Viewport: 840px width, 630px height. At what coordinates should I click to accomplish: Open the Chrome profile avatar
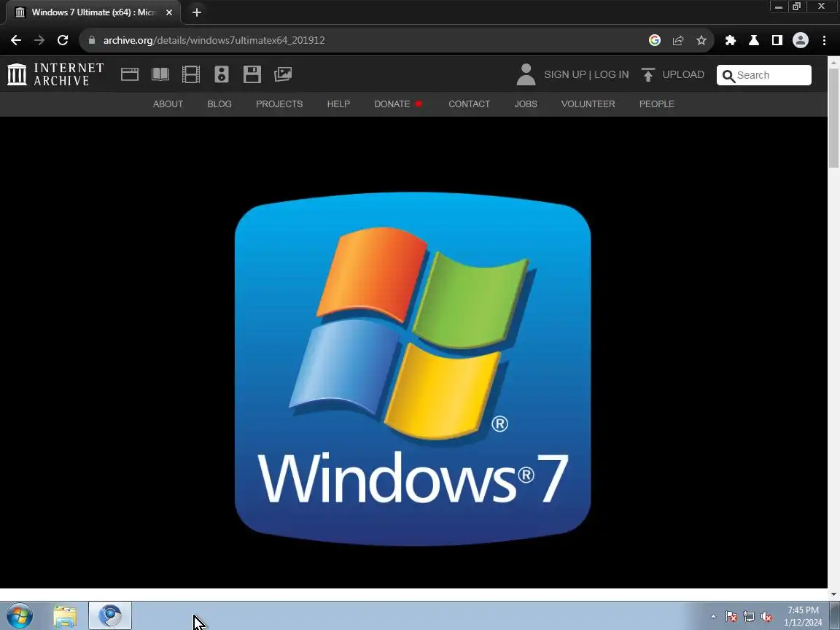801,40
